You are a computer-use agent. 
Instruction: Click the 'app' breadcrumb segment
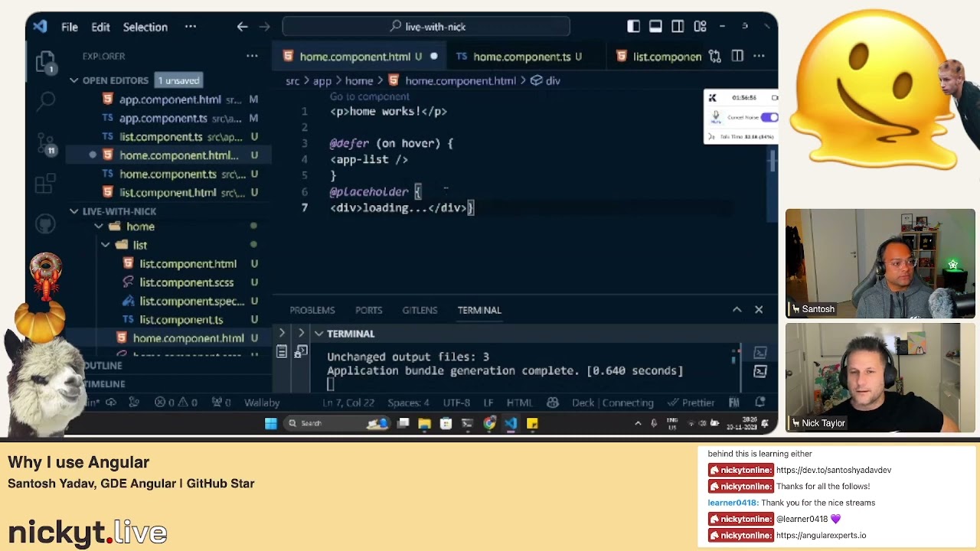(x=322, y=80)
